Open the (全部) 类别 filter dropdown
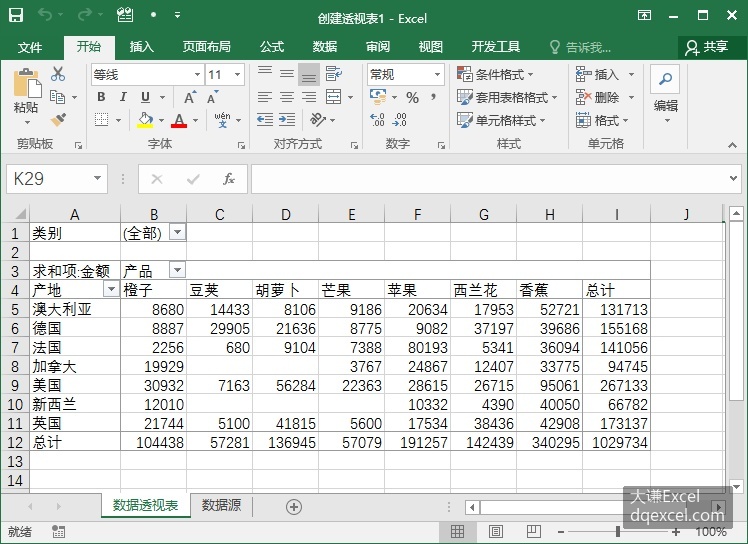The height and width of the screenshot is (544, 748). (177, 233)
